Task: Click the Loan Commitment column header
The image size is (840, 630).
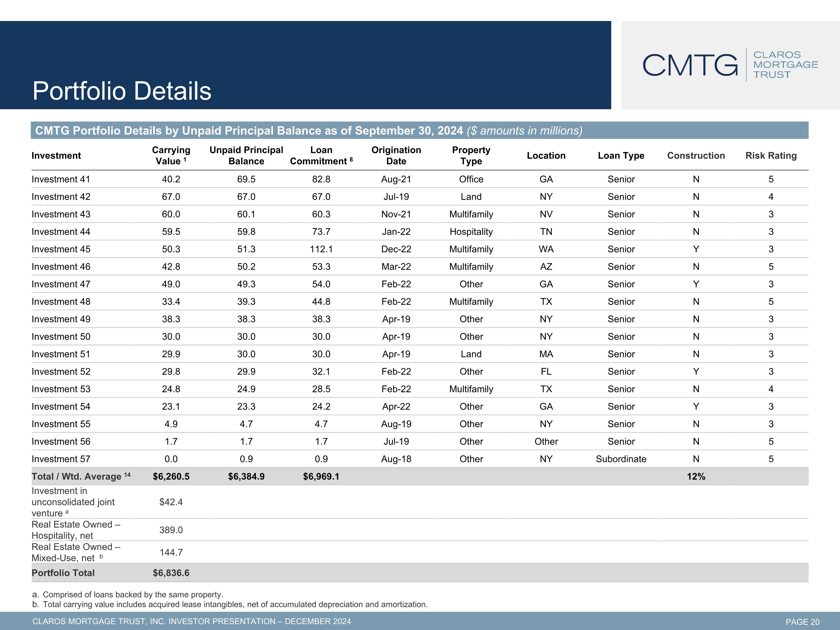Action: click(x=321, y=155)
